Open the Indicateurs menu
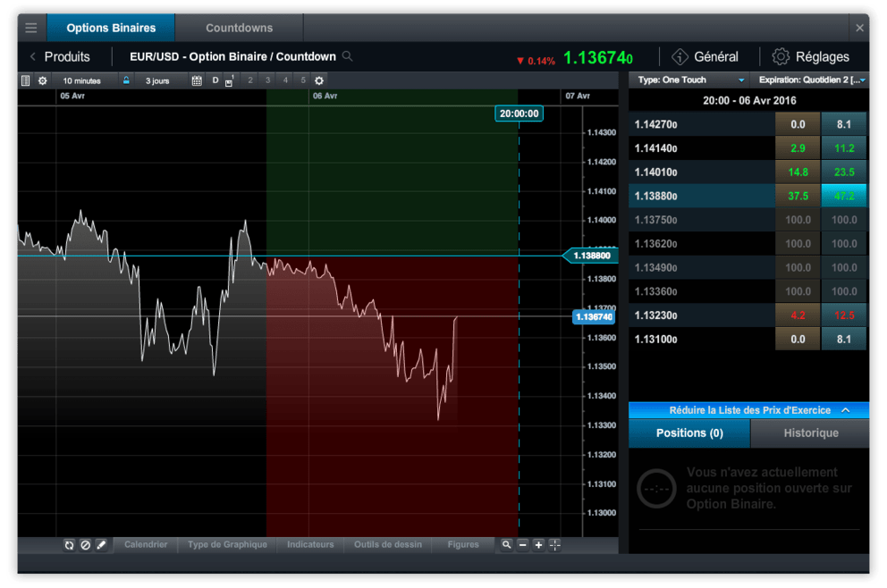The height and width of the screenshot is (588, 887). tap(310, 544)
